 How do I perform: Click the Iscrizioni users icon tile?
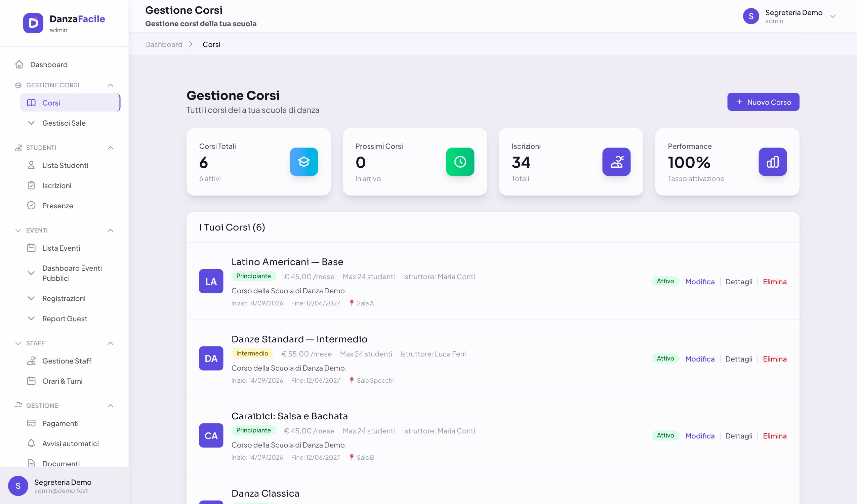(616, 162)
